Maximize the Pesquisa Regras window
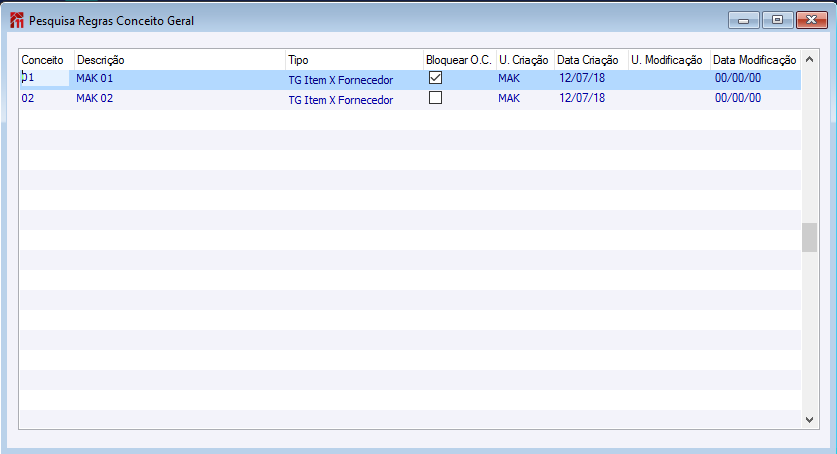 pos(777,20)
